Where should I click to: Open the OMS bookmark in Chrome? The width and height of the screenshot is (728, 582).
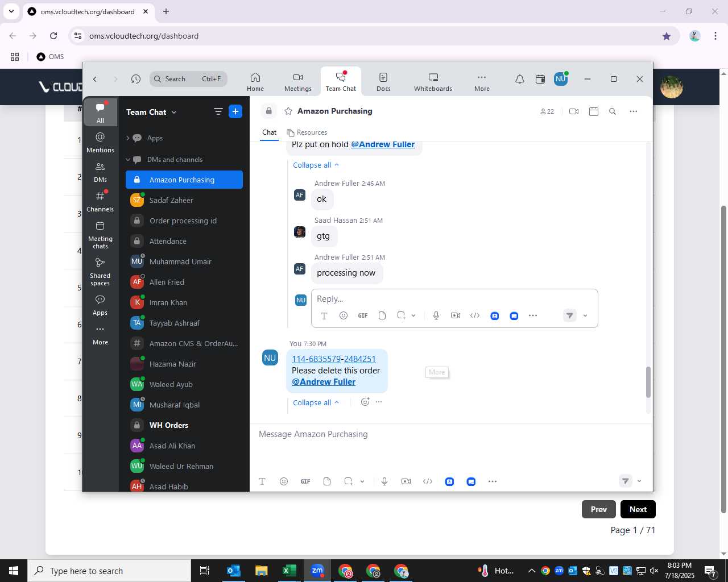50,56
